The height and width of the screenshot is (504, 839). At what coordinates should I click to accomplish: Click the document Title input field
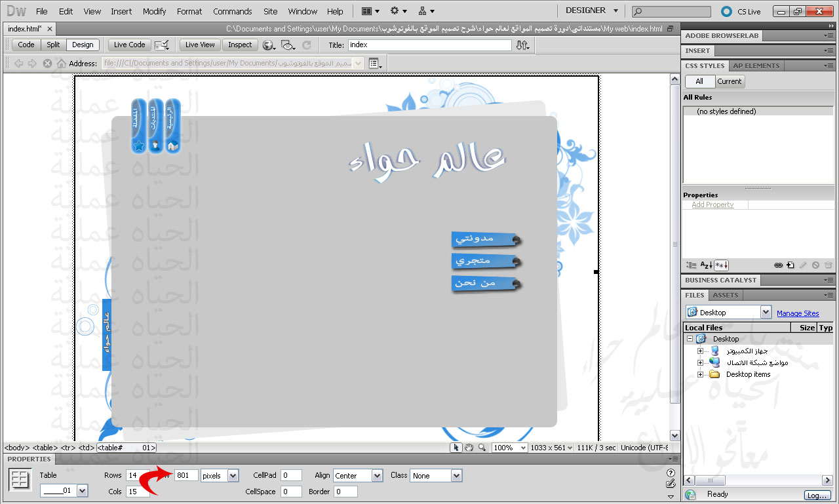click(429, 45)
